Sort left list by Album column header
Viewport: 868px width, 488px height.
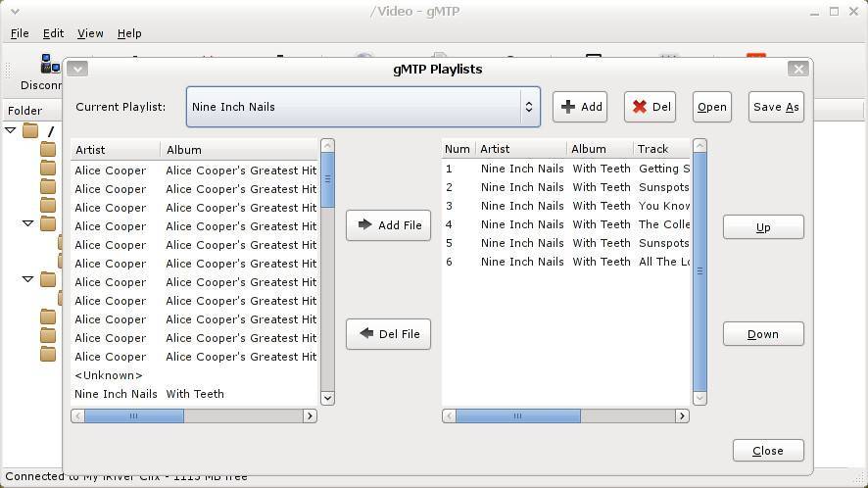click(x=239, y=150)
